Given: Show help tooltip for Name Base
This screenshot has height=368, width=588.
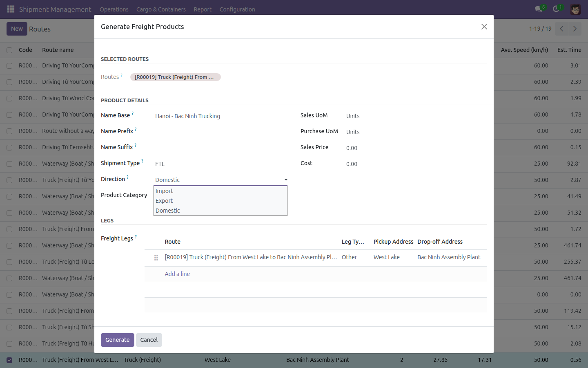Looking at the screenshot, I should (132, 114).
